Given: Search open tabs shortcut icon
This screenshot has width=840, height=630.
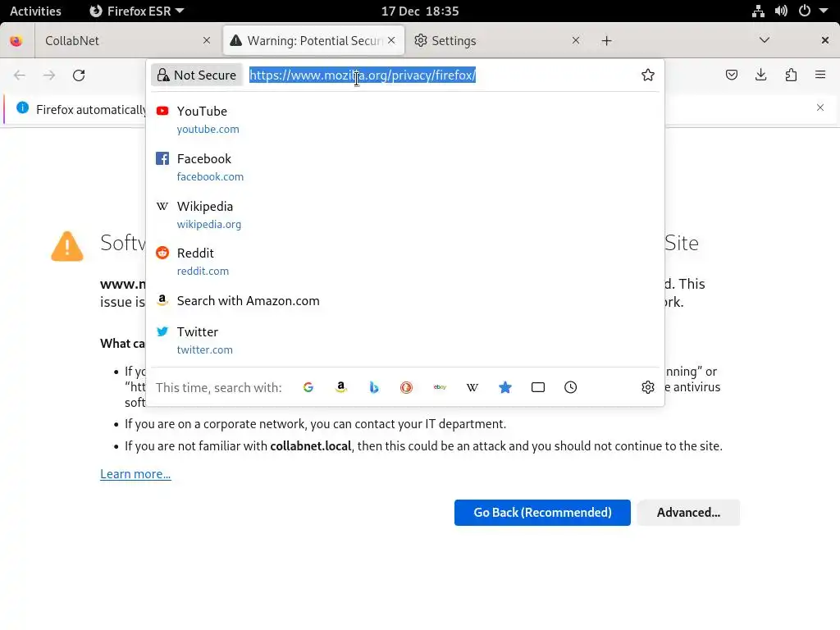Looking at the screenshot, I should click(x=538, y=387).
